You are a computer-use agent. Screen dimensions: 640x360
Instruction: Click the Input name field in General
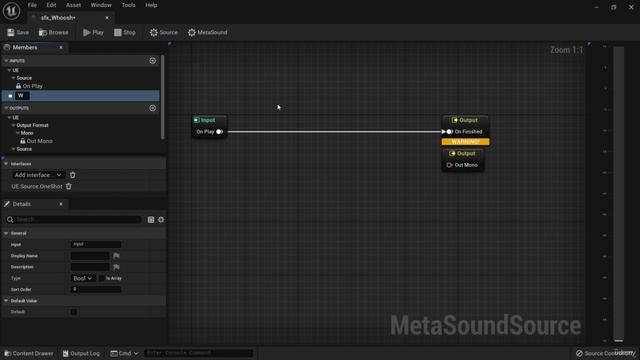coord(96,244)
